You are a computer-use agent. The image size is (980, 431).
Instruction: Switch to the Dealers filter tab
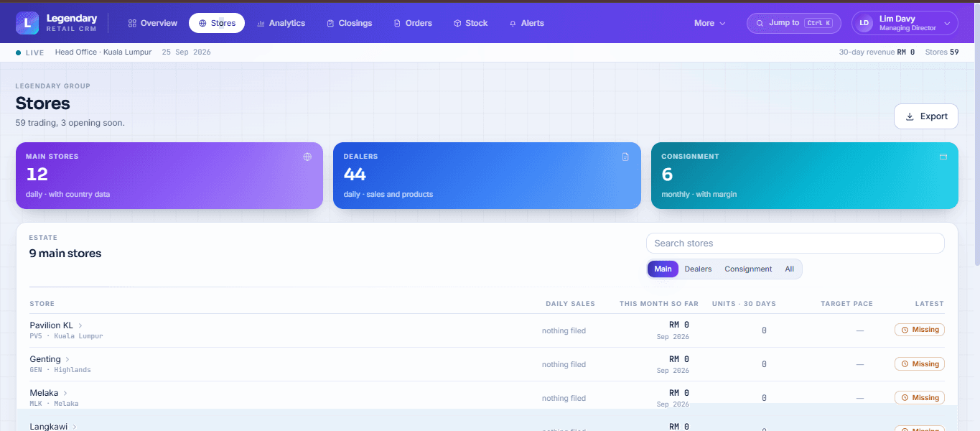pyautogui.click(x=698, y=269)
